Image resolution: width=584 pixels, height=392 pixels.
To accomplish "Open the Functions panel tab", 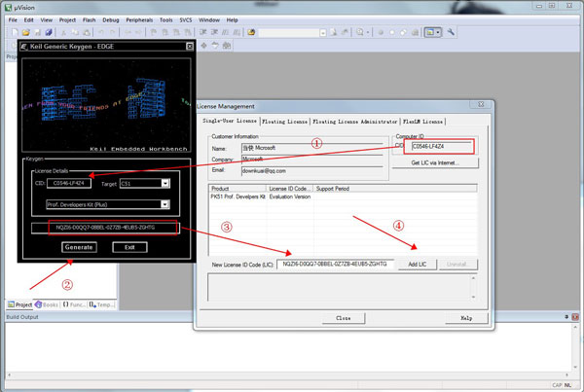I will (x=75, y=304).
